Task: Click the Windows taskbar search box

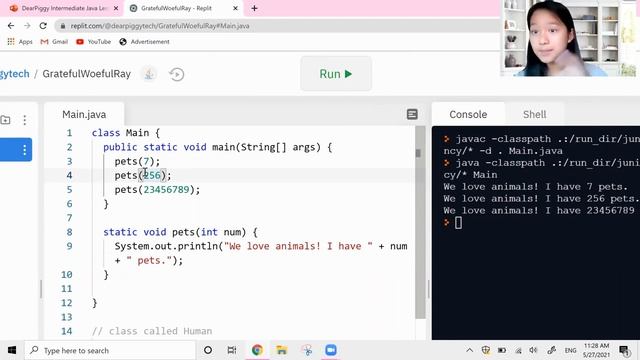Action: tap(110, 350)
